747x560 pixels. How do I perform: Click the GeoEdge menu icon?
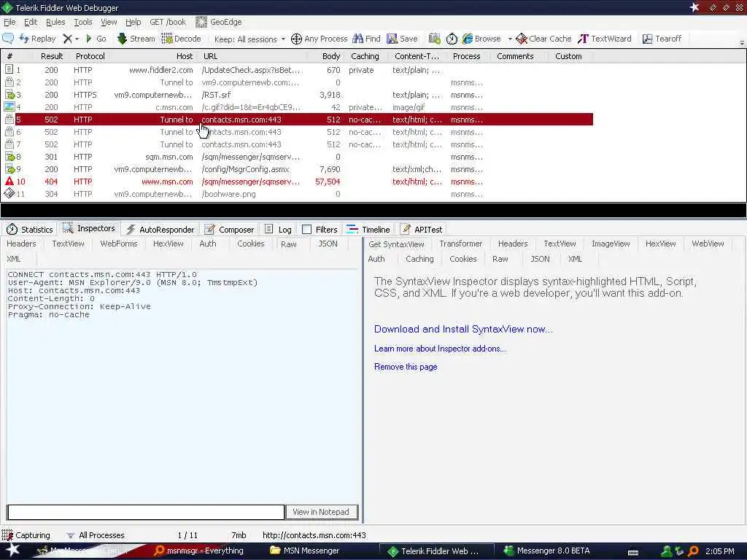coord(201,22)
